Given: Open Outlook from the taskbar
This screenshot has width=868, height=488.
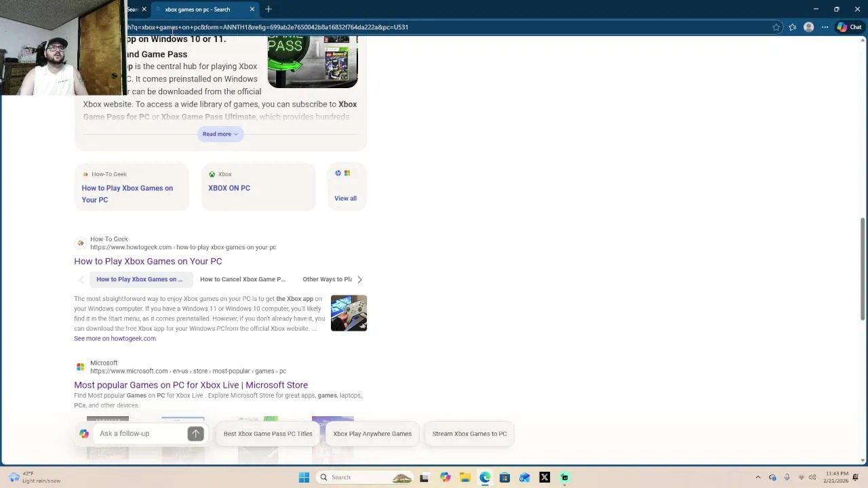Looking at the screenshot, I should click(524, 477).
